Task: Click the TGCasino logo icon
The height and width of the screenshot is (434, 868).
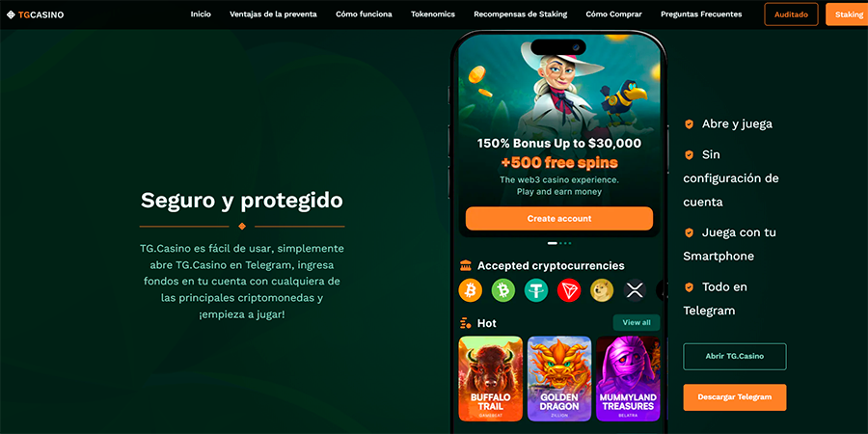Action: (11, 14)
